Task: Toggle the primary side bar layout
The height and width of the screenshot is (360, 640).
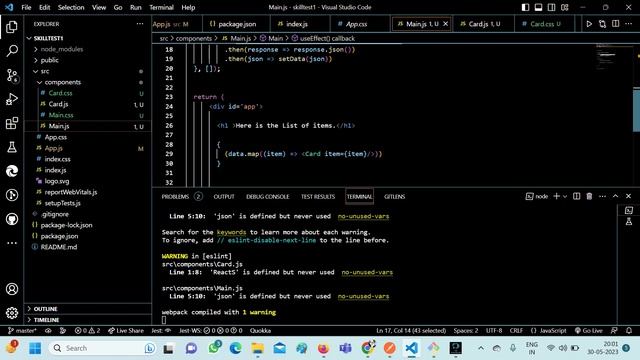Action: click(x=525, y=7)
